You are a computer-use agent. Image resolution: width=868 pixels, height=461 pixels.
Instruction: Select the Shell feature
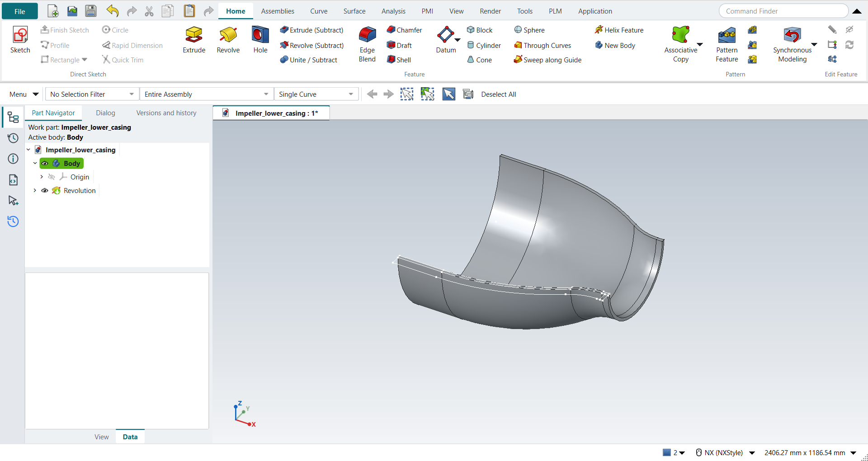click(399, 60)
